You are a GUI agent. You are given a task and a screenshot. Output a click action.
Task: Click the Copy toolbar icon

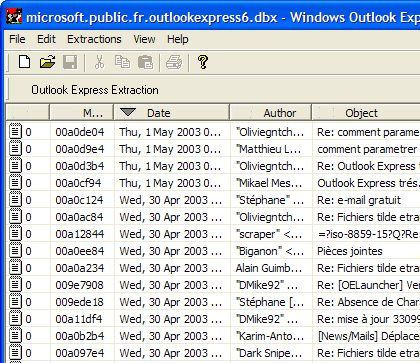pyautogui.click(x=122, y=62)
